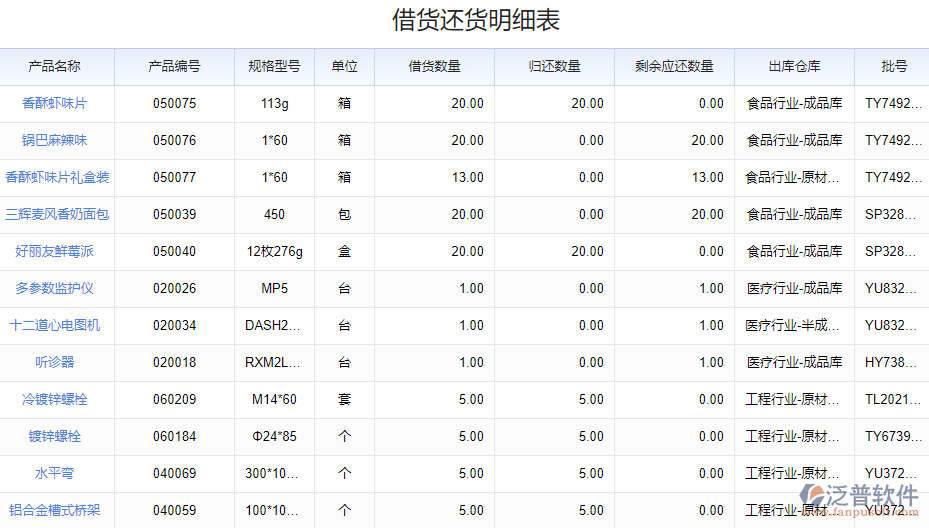Click the 113g specification cell

[274, 103]
